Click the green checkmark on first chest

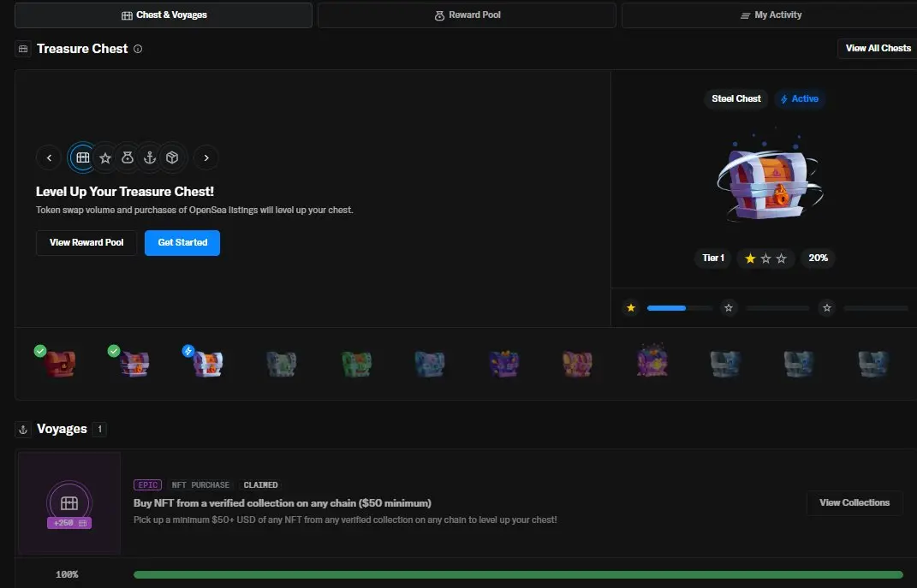[39, 351]
